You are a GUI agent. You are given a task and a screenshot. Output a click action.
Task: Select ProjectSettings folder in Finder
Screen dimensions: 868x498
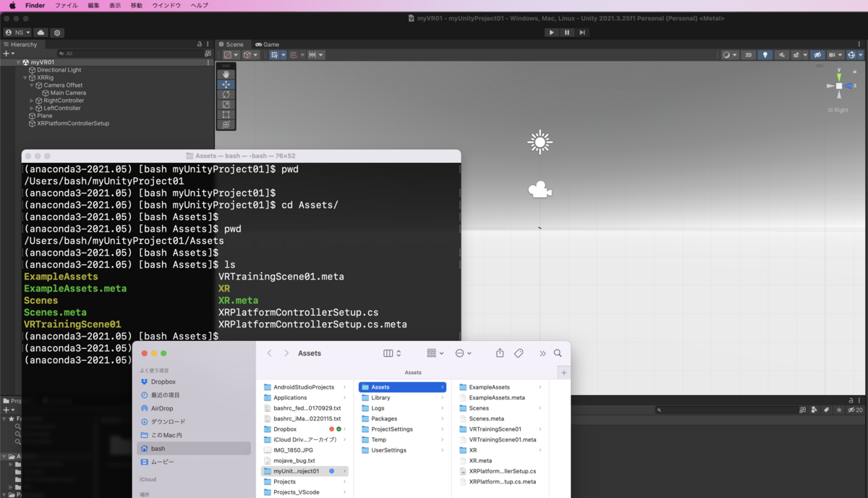[x=401, y=429]
